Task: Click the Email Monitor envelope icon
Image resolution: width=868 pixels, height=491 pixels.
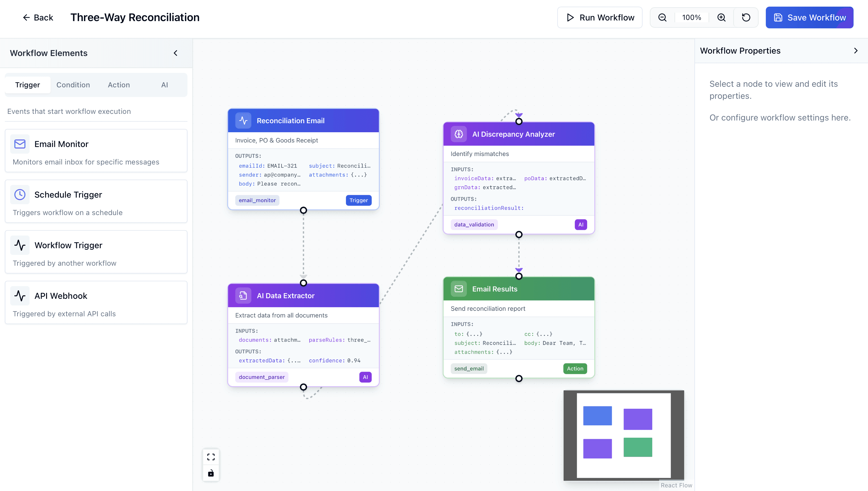Action: (x=20, y=144)
